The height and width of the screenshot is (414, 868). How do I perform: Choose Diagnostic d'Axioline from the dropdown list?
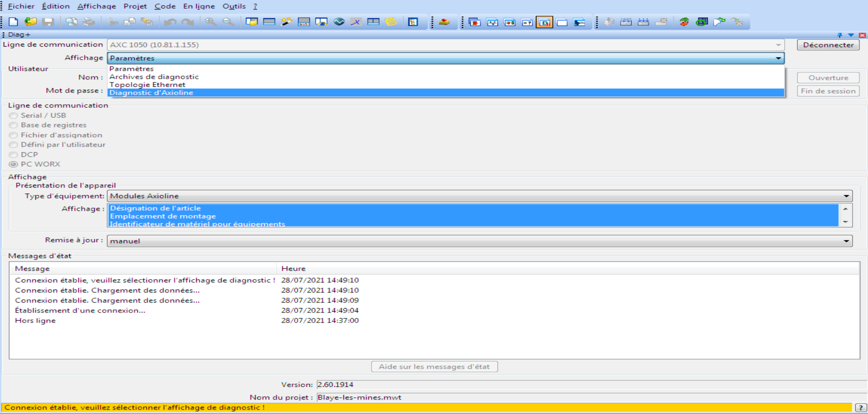point(151,93)
